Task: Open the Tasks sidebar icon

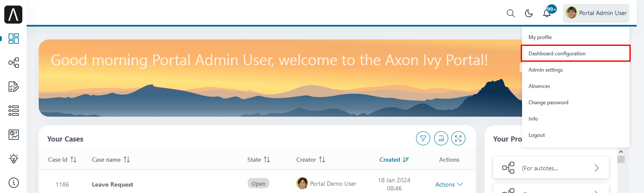Action: click(x=14, y=87)
